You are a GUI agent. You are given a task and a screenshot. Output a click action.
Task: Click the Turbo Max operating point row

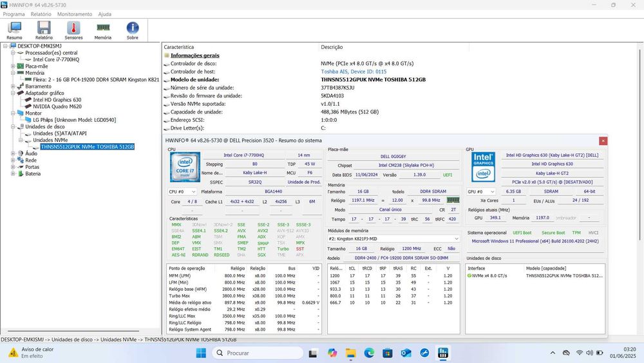(x=244, y=296)
